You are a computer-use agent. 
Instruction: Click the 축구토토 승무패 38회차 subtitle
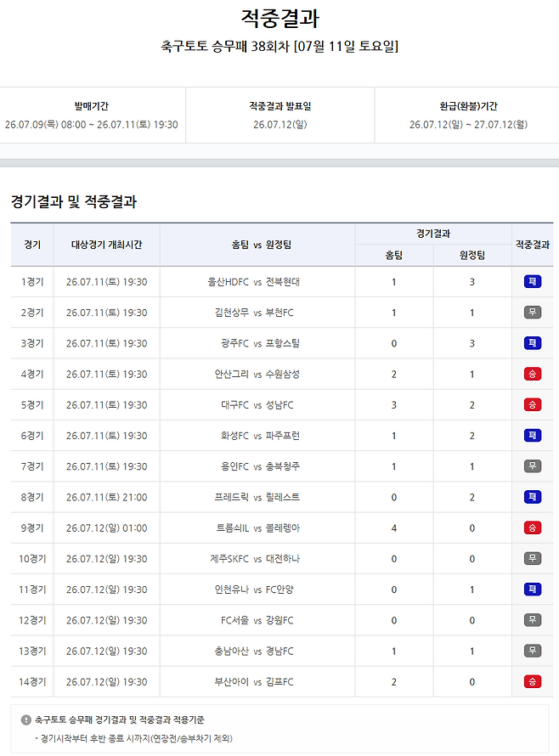[x=279, y=46]
